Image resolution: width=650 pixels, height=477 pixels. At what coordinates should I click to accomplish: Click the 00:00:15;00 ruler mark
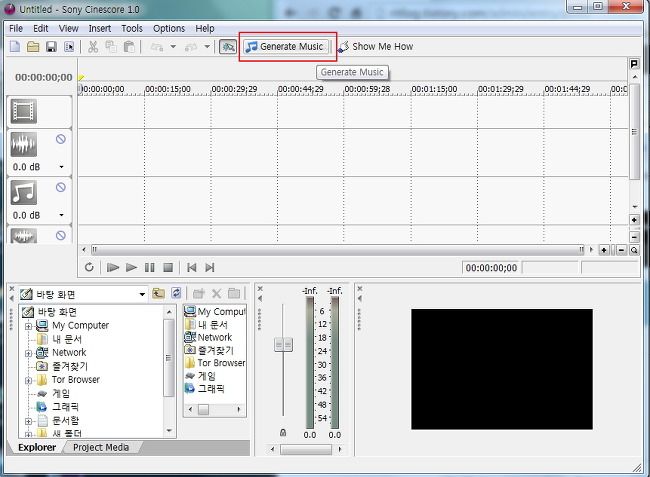tap(168, 89)
